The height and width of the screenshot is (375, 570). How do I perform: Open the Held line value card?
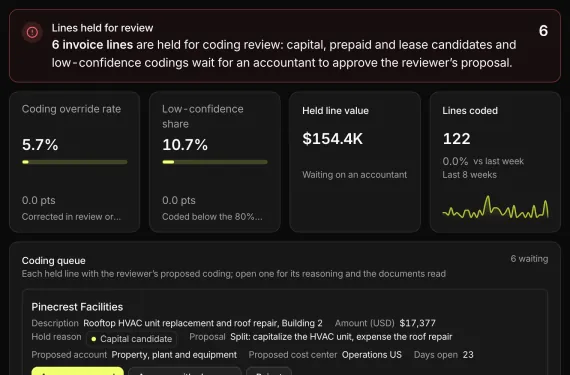pos(355,162)
